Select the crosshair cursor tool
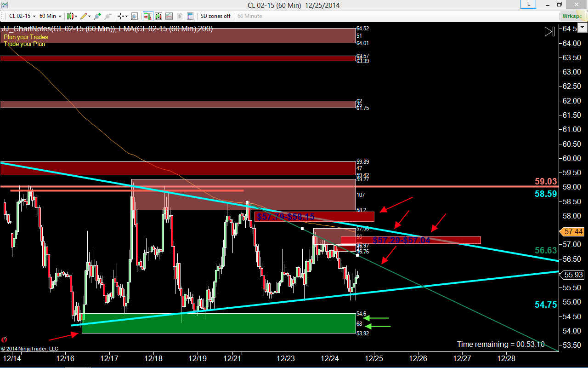 121,16
